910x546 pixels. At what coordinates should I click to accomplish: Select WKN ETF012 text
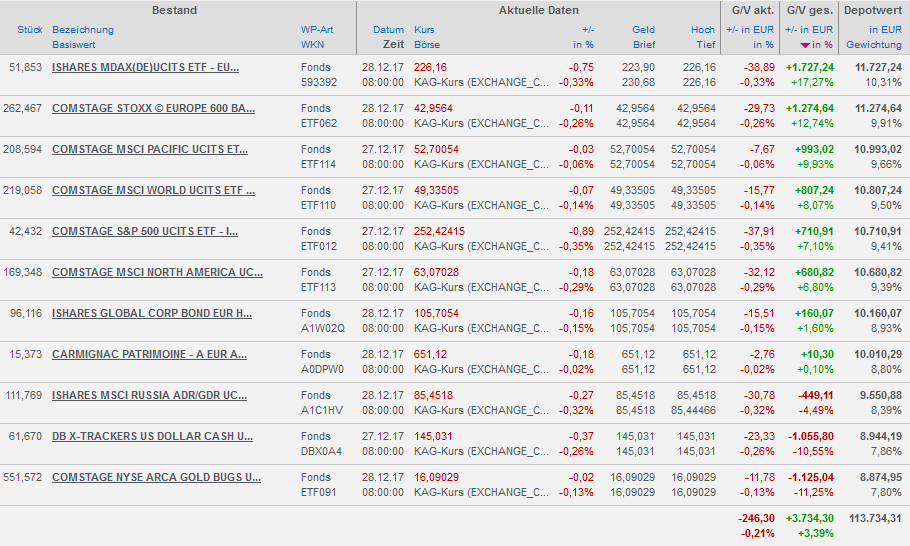click(x=319, y=247)
